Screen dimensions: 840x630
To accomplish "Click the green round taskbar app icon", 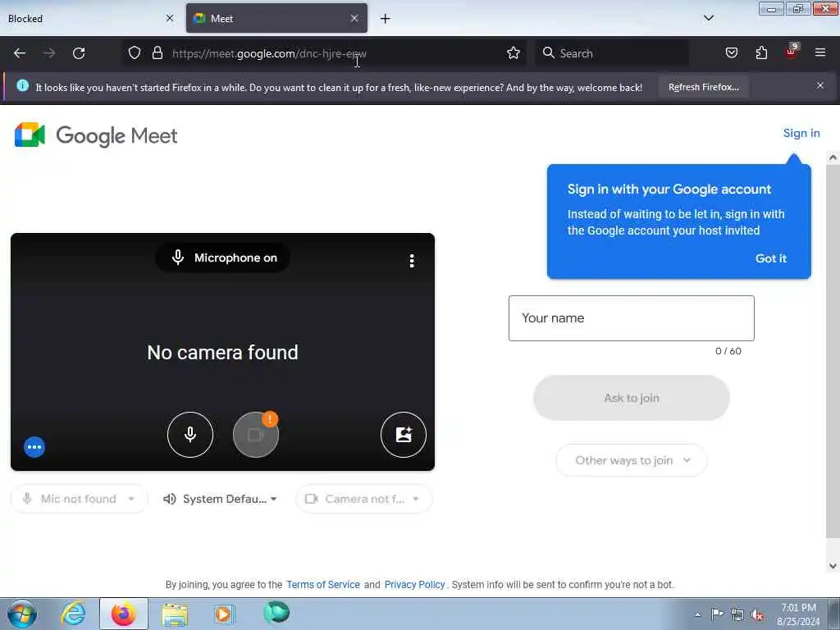I will tap(276, 613).
